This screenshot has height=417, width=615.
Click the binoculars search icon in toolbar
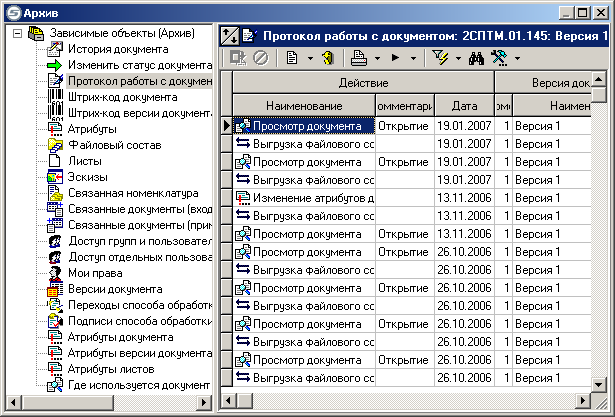click(476, 59)
